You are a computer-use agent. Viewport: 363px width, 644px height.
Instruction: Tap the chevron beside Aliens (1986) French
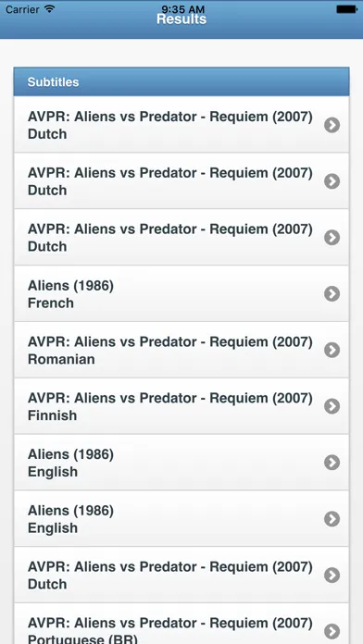point(332,293)
